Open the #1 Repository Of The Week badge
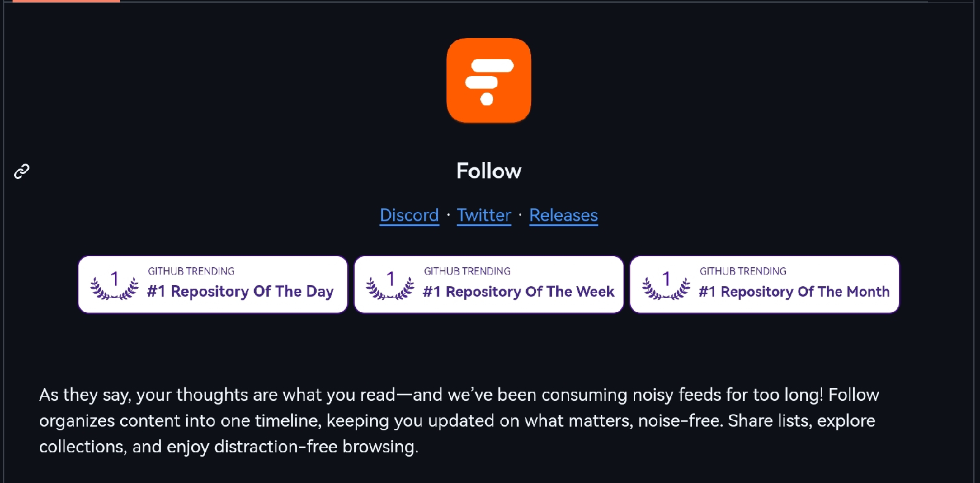Screen dimensions: 980x483 (x=489, y=284)
